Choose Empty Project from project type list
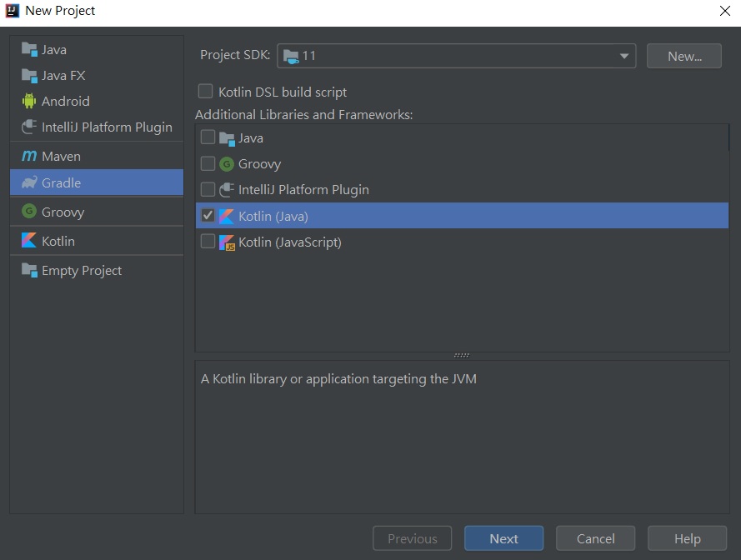Image resolution: width=741 pixels, height=560 pixels. point(82,271)
